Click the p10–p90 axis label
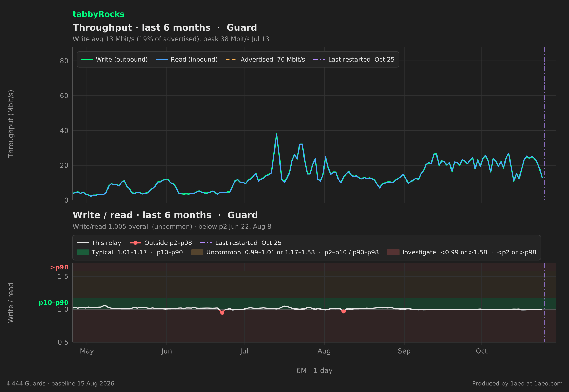The width and height of the screenshot is (569, 392). coord(53,303)
